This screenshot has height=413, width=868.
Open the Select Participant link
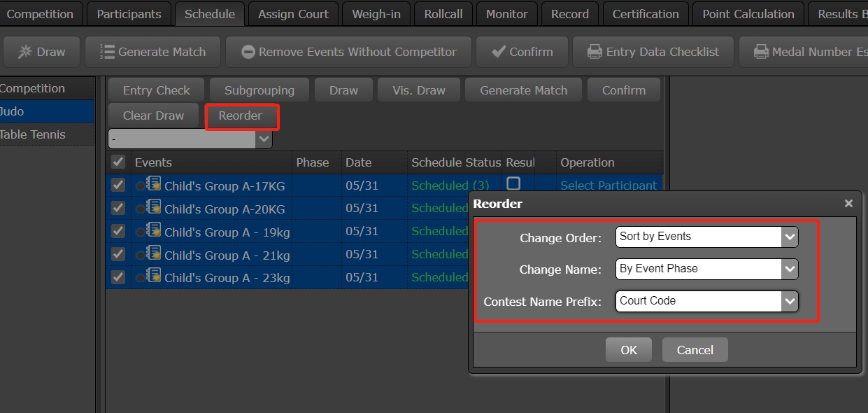pos(608,185)
